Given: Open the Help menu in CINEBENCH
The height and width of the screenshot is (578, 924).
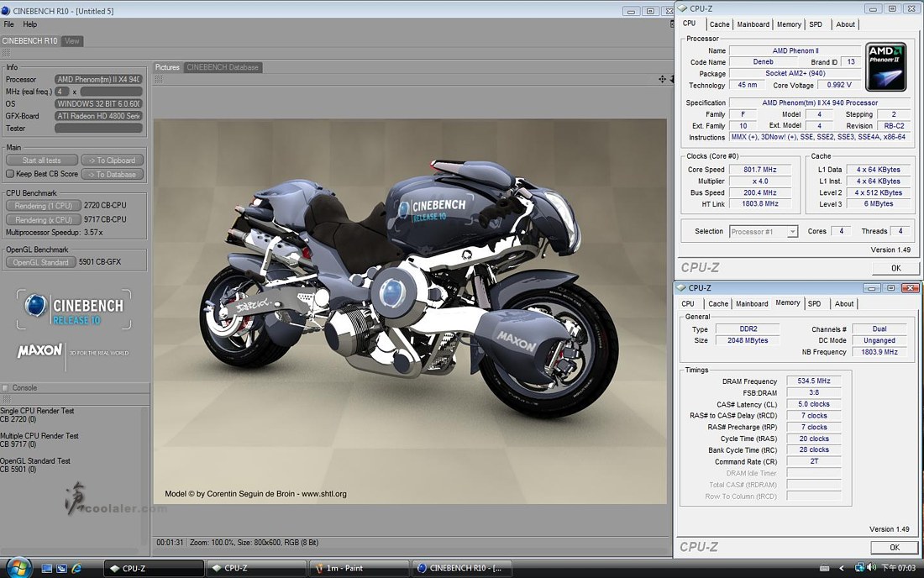Looking at the screenshot, I should [30, 24].
